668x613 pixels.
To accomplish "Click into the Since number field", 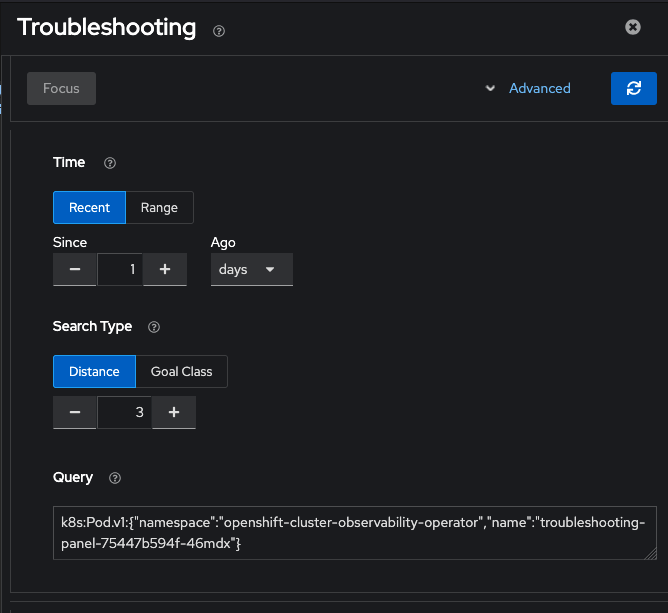I will tap(120, 270).
